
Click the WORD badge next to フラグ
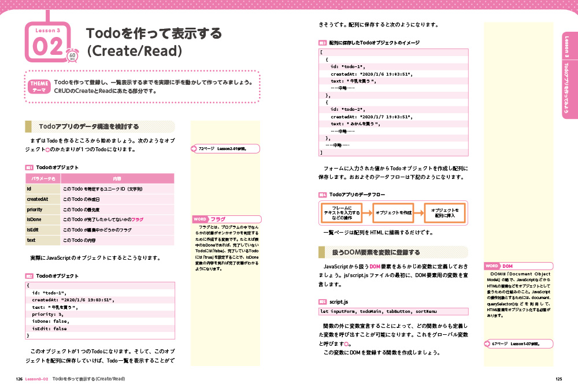[200, 219]
